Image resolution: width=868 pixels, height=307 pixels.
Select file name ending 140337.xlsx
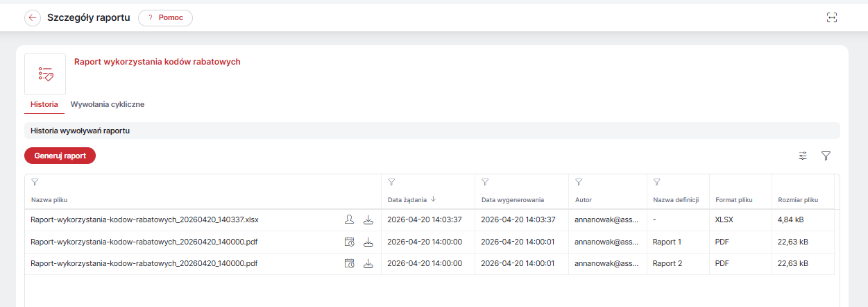pos(144,219)
